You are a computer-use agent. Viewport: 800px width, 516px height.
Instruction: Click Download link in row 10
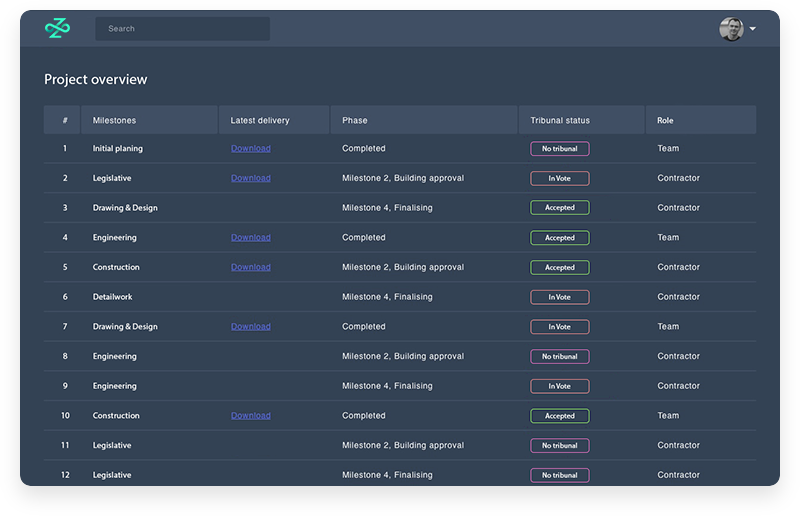pos(250,416)
